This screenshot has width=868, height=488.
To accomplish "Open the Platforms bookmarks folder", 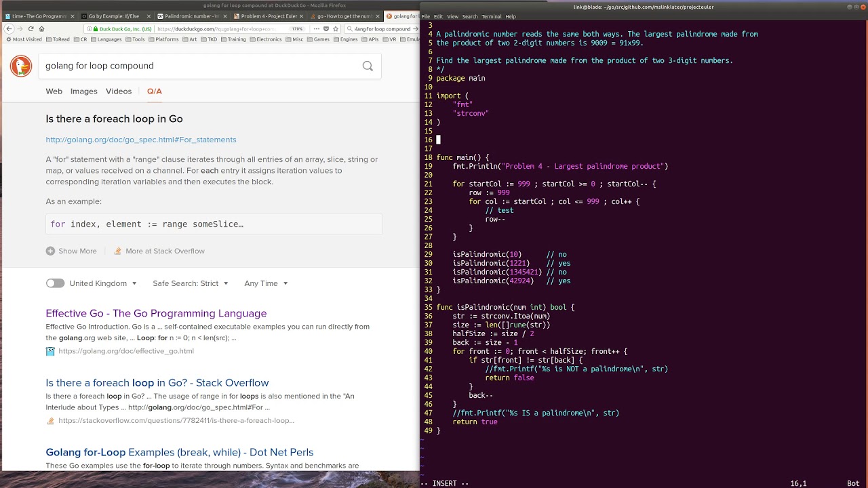I will click(x=163, y=39).
